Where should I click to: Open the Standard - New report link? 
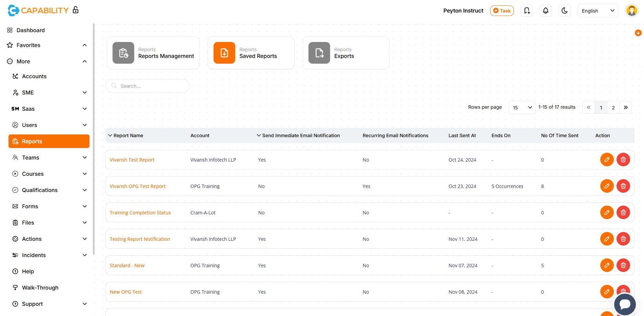pyautogui.click(x=127, y=266)
